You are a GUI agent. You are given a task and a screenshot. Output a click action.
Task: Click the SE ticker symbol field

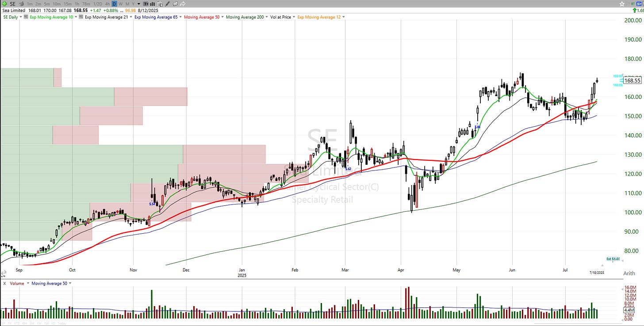(12, 4)
